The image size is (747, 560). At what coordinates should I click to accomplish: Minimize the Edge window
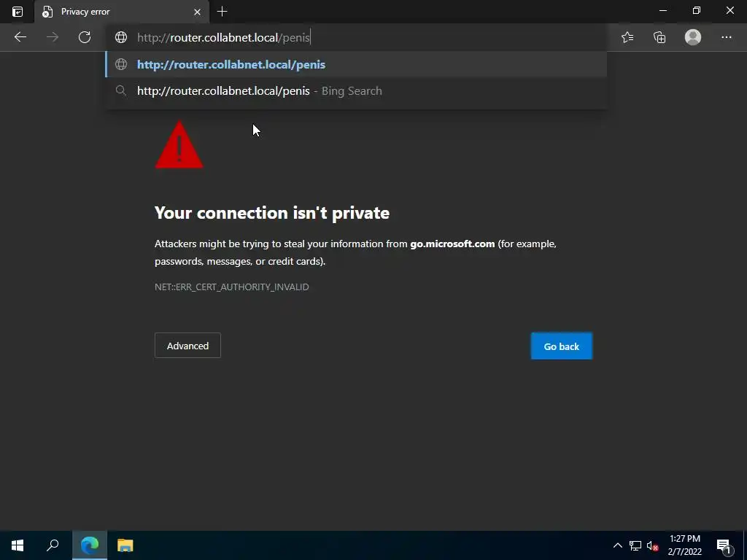662,10
